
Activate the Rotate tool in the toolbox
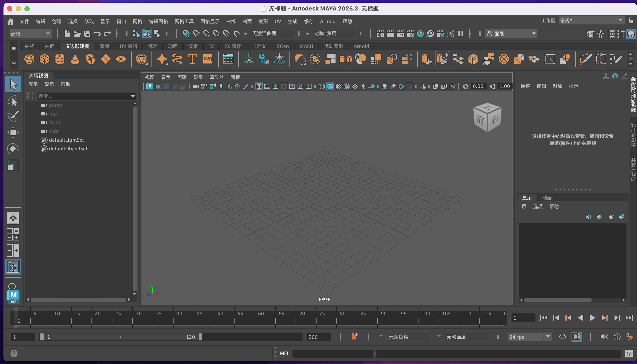click(13, 149)
